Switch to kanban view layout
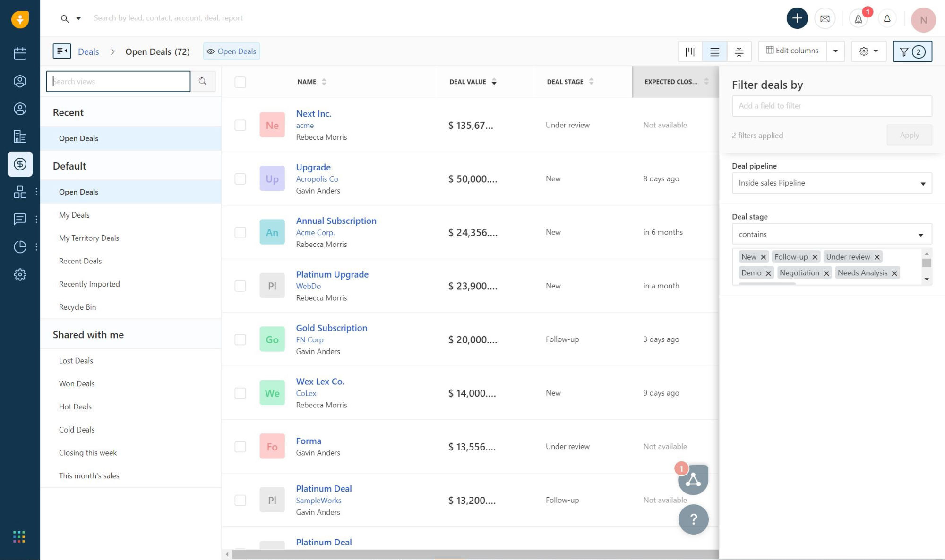This screenshot has width=945, height=560. coord(690,51)
